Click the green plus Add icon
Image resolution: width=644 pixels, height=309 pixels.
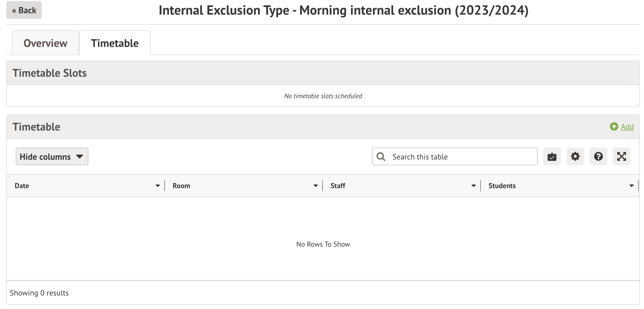pyautogui.click(x=614, y=127)
